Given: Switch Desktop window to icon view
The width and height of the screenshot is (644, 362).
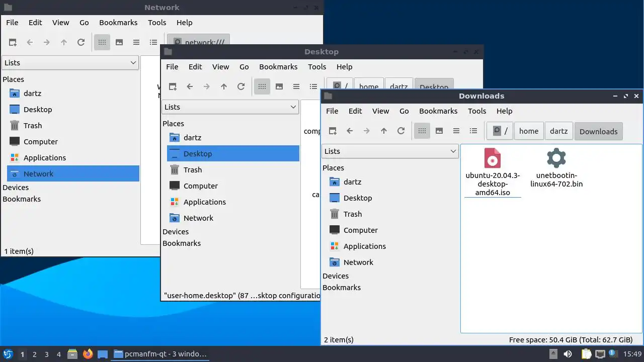Looking at the screenshot, I should [262, 86].
